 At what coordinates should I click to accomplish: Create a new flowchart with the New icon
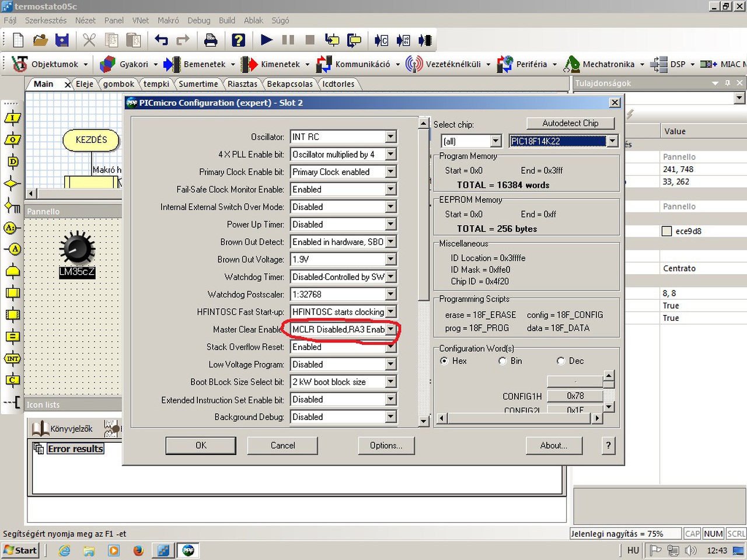coord(18,40)
